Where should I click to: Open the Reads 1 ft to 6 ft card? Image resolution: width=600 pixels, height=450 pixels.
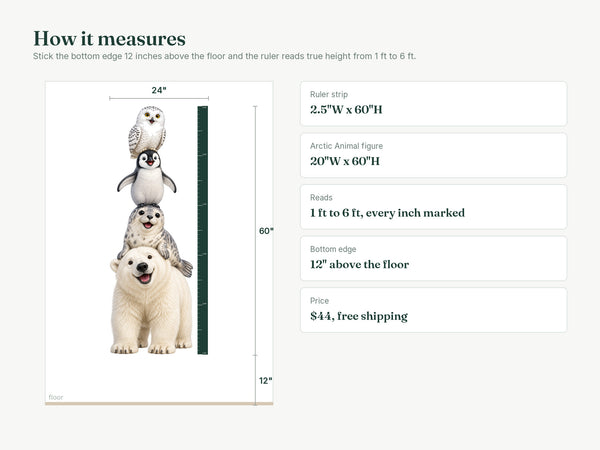[x=434, y=207]
